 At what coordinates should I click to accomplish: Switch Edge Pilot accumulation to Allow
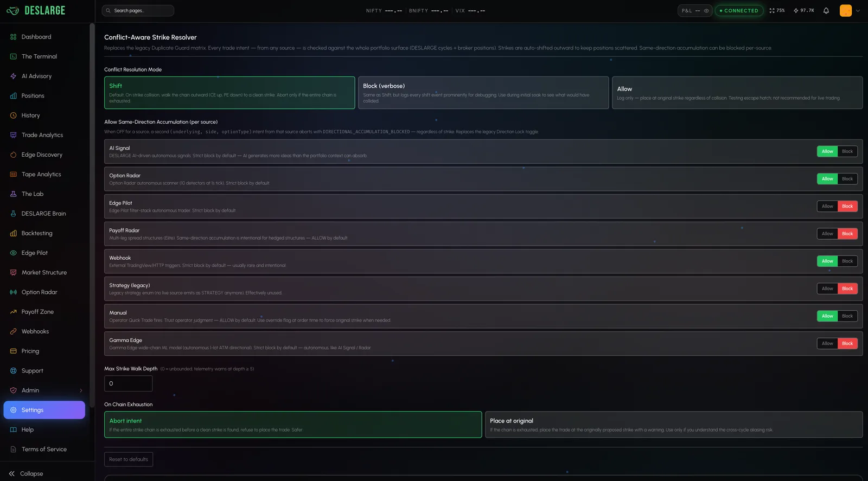pyautogui.click(x=827, y=206)
